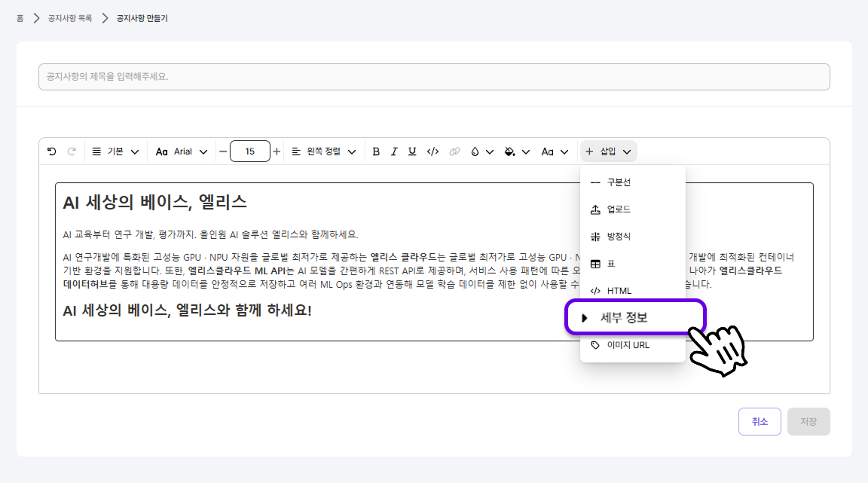Viewport: 868px width, 483px height.
Task: Open the Aa text case dropdown
Action: pyautogui.click(x=555, y=151)
